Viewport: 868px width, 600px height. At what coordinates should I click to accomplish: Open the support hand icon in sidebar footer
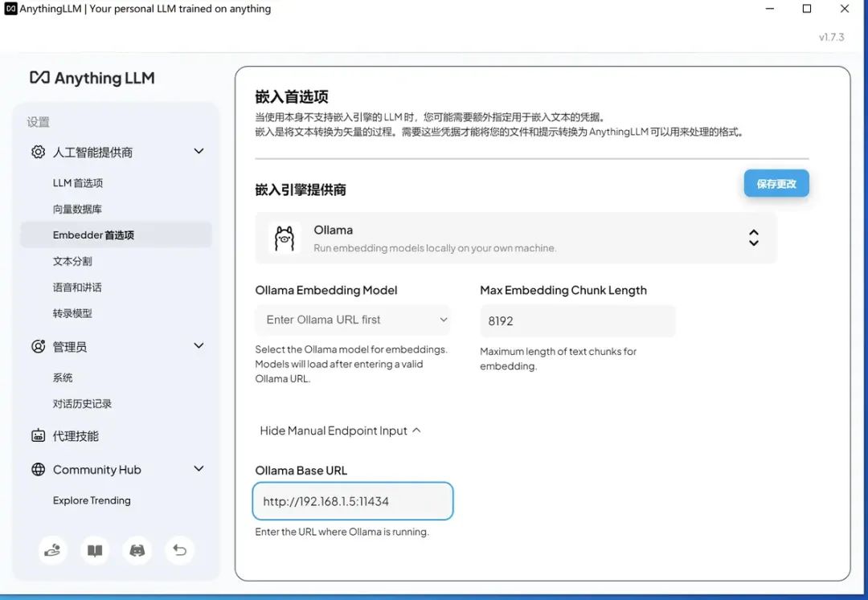pos(52,550)
